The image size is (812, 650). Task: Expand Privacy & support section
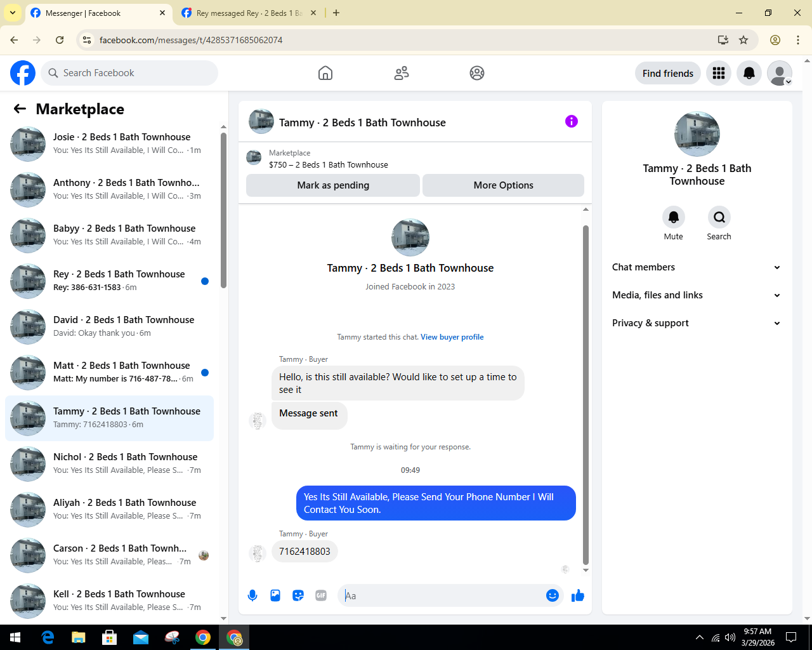click(x=697, y=323)
